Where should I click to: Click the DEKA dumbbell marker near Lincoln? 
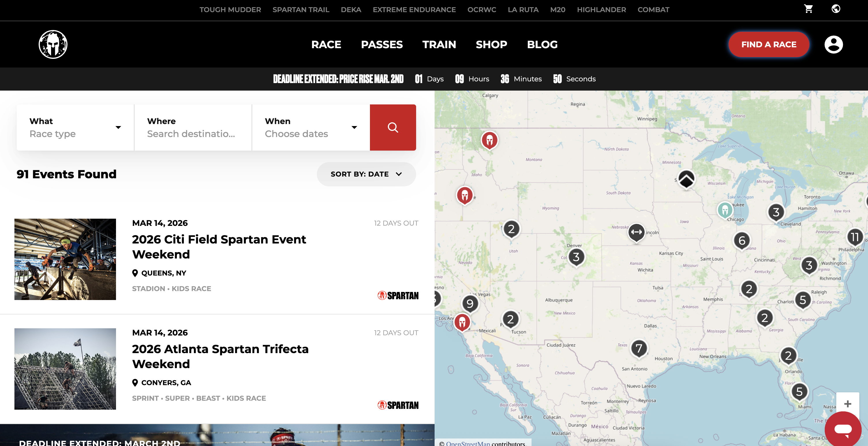pos(636,232)
